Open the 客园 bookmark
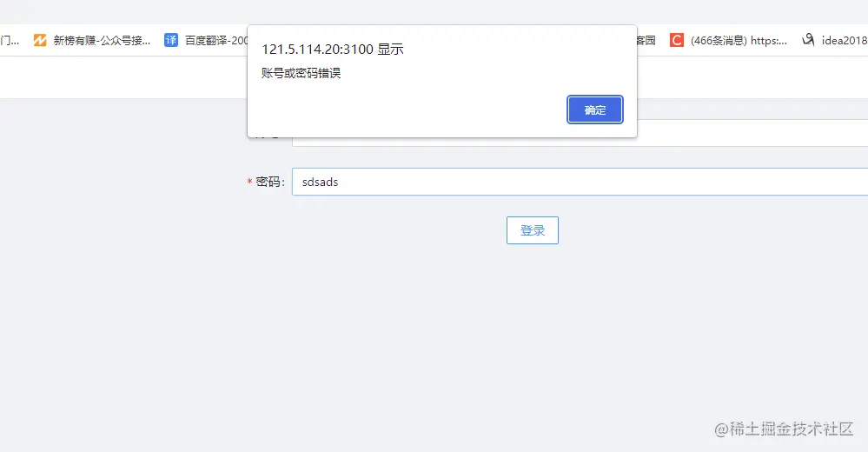Viewport: 868px width, 452px height. pyautogui.click(x=646, y=41)
